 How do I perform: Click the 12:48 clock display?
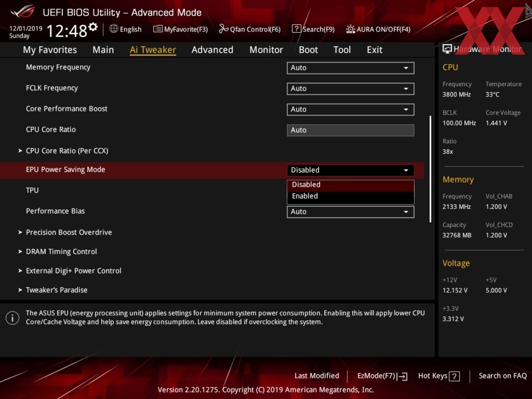tap(66, 31)
